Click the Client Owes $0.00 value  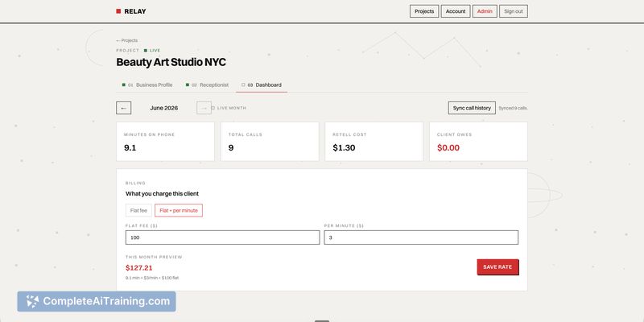click(x=448, y=148)
